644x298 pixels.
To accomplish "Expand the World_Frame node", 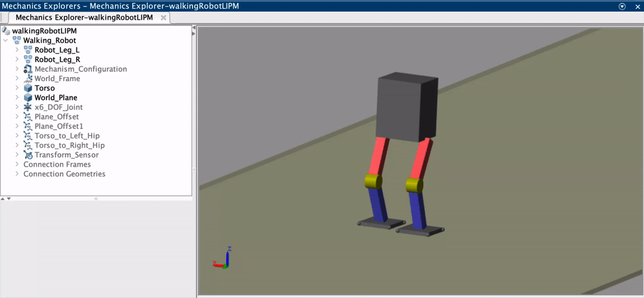I will 17,78.
